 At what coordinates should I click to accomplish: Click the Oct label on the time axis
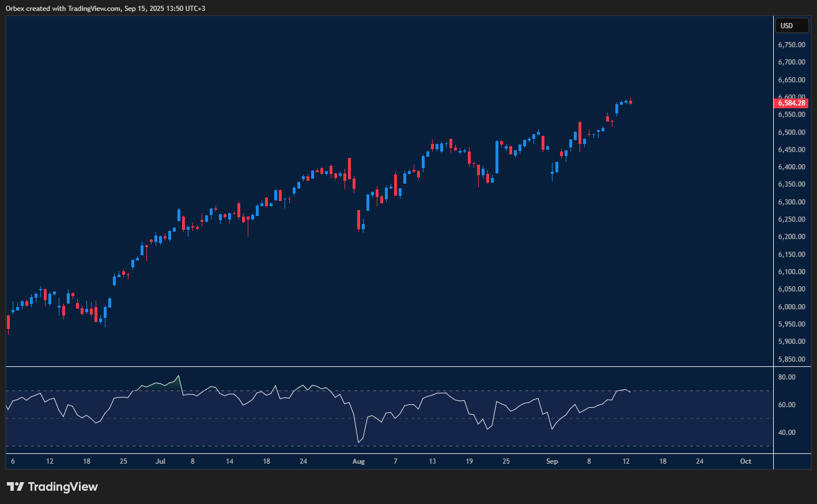(x=746, y=461)
